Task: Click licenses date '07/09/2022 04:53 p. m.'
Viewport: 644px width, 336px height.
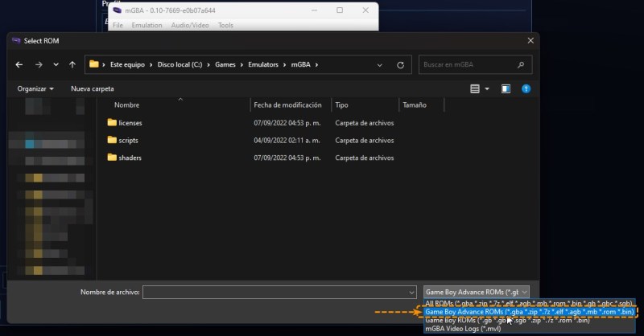Action: [x=287, y=123]
